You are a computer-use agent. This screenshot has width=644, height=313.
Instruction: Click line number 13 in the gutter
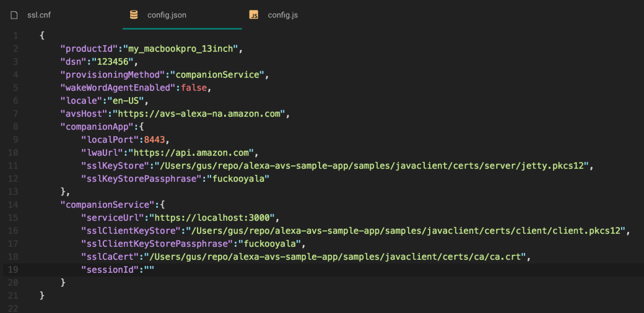click(14, 192)
